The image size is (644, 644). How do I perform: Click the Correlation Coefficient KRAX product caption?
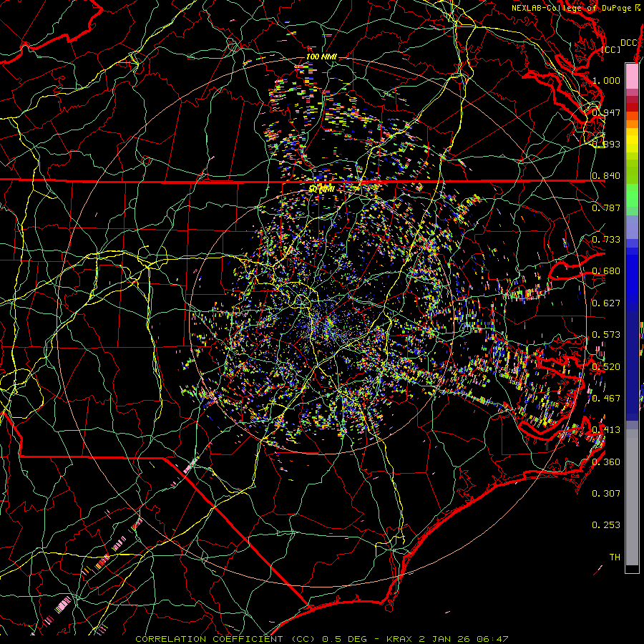[322, 639]
